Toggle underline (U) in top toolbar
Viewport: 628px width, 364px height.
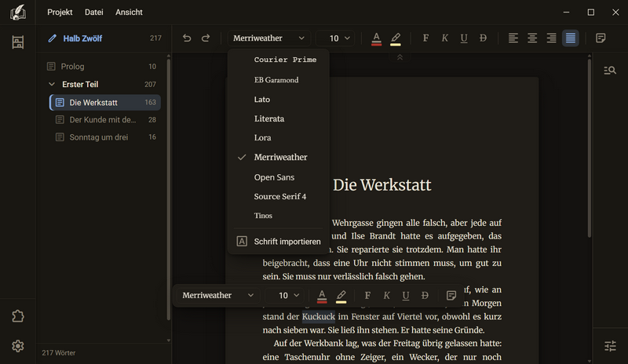click(464, 38)
